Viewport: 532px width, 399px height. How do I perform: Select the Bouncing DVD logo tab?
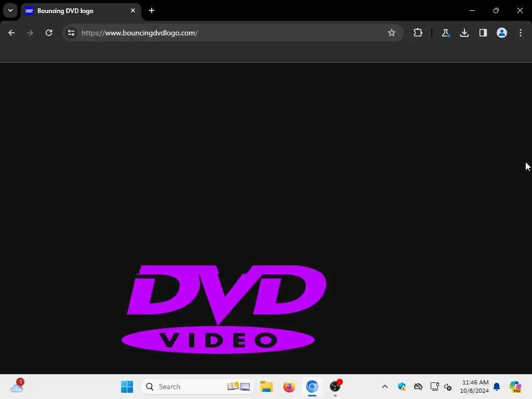coord(81,11)
